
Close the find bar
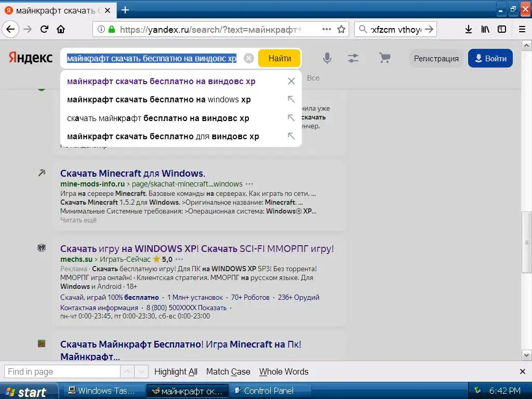click(x=523, y=372)
